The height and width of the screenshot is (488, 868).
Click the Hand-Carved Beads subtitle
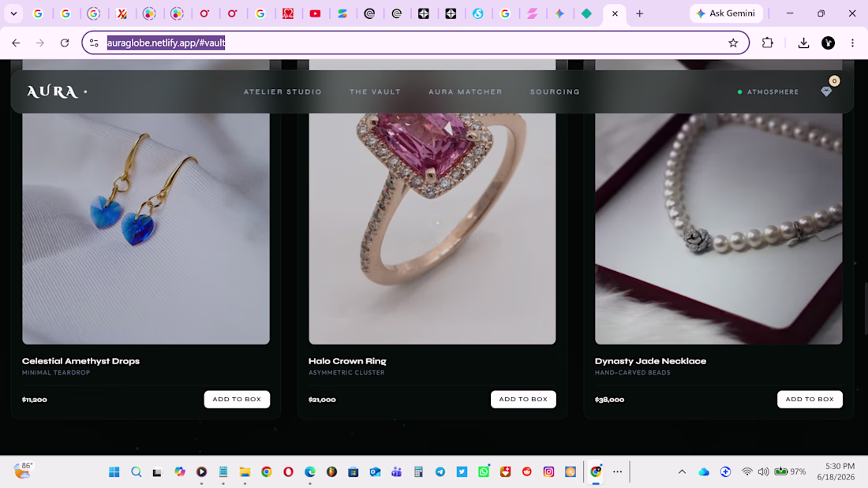[633, 372]
